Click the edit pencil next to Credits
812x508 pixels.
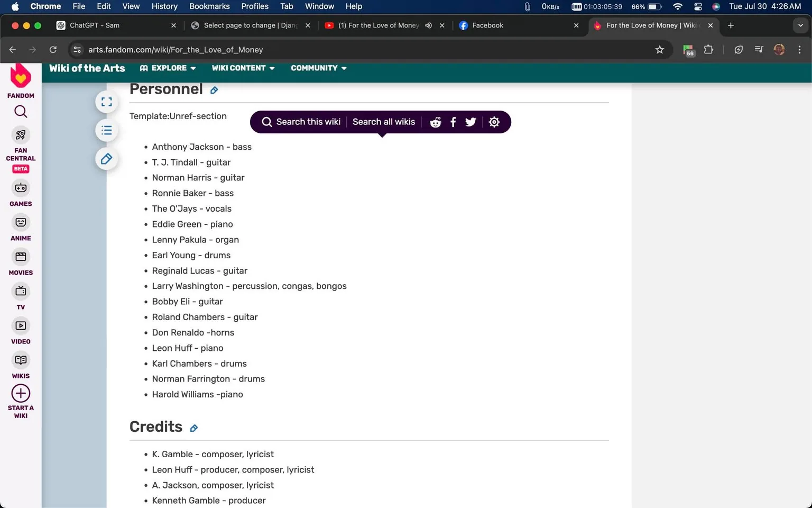click(193, 428)
